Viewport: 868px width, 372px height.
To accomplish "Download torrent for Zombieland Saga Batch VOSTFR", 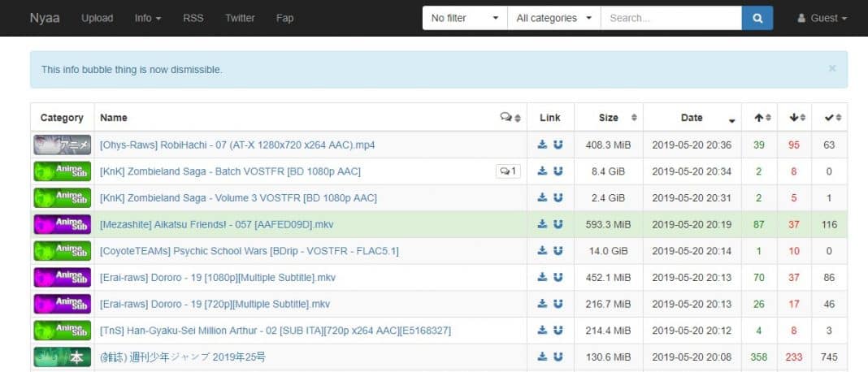I will [543, 171].
